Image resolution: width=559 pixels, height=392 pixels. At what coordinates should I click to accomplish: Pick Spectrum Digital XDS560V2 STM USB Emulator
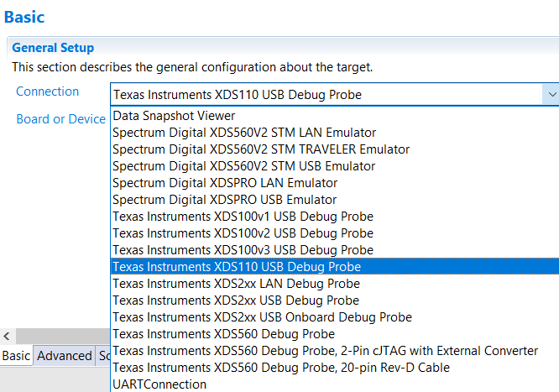coord(244,166)
